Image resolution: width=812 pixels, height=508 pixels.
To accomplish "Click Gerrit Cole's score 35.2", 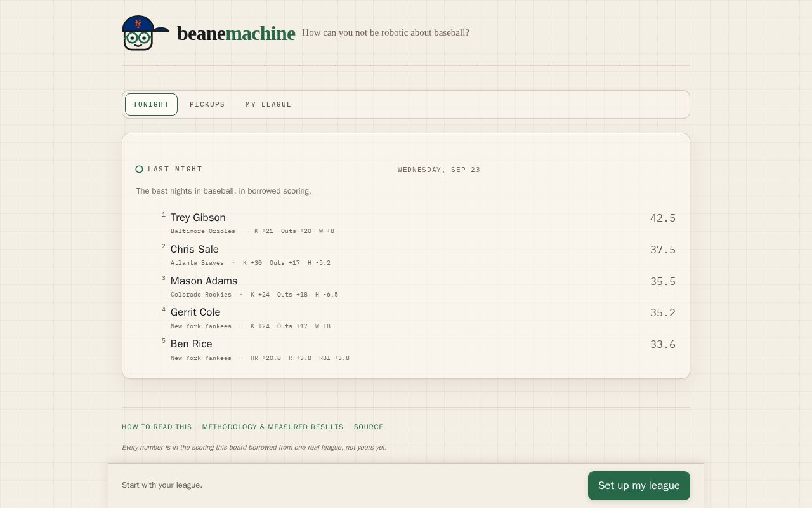I will click(x=663, y=313).
